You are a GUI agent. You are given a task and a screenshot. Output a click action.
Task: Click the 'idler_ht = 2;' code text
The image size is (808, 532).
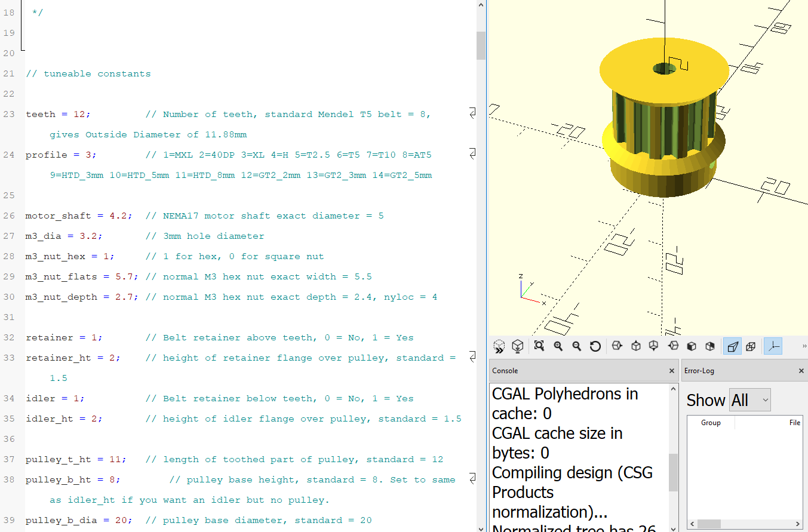click(x=64, y=419)
